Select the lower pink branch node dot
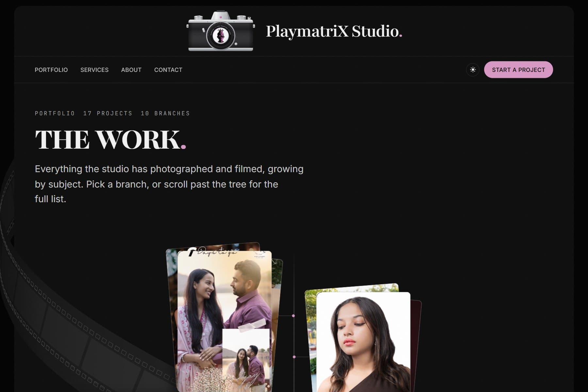Viewport: 588px width, 392px height. pos(294,357)
